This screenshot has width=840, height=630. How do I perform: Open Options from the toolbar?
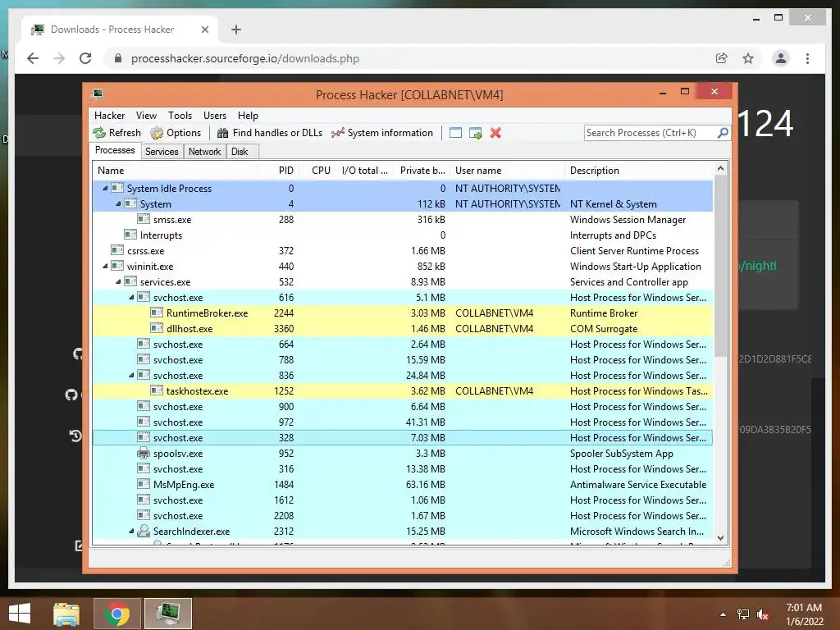(x=176, y=133)
